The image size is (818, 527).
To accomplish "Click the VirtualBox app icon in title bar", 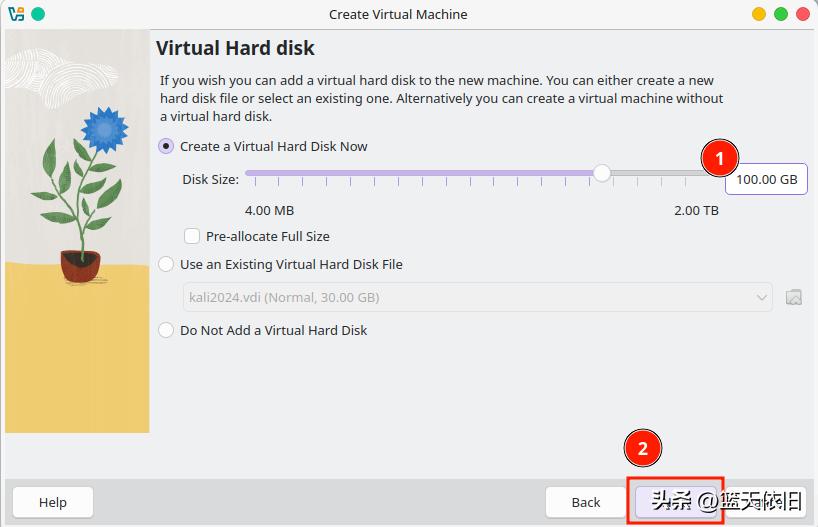I will (16, 14).
